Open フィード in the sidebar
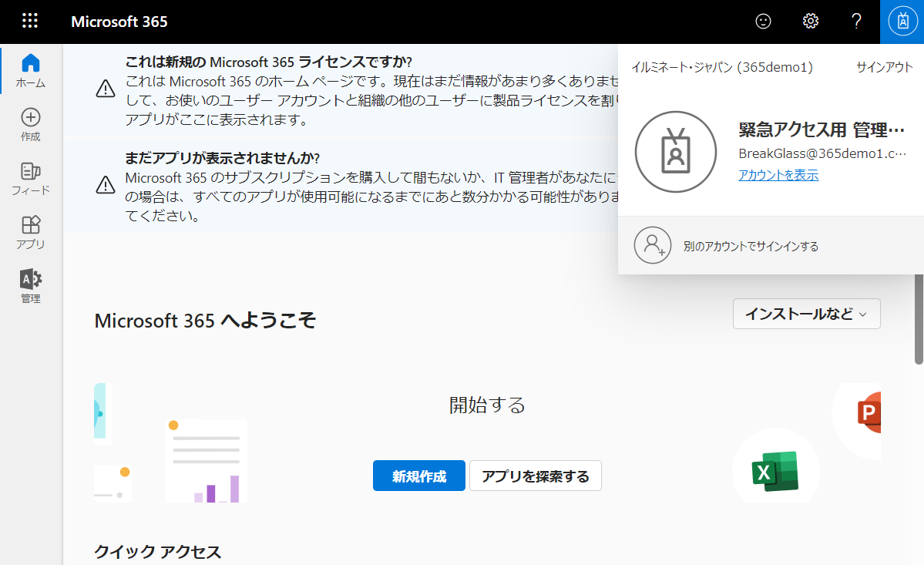Image resolution: width=924 pixels, height=565 pixels. point(31,179)
